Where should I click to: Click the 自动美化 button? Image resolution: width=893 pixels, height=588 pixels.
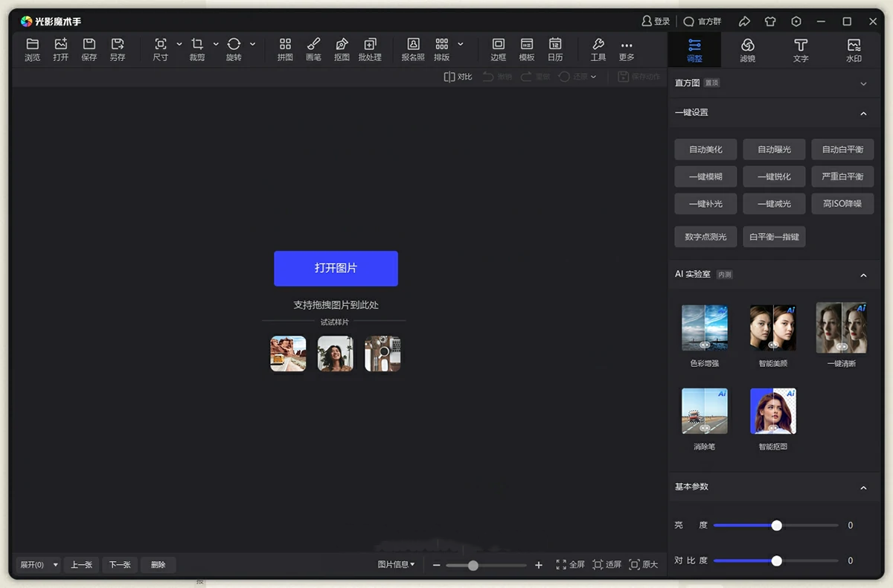point(705,150)
